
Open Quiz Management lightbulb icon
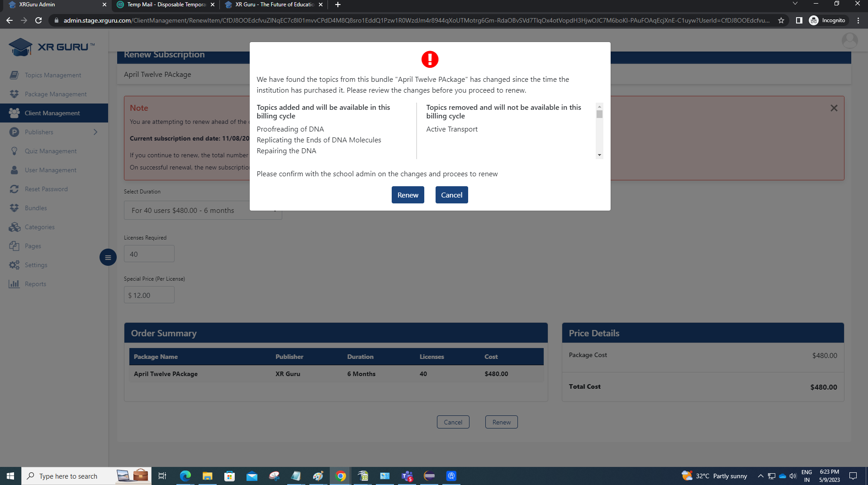click(x=14, y=151)
